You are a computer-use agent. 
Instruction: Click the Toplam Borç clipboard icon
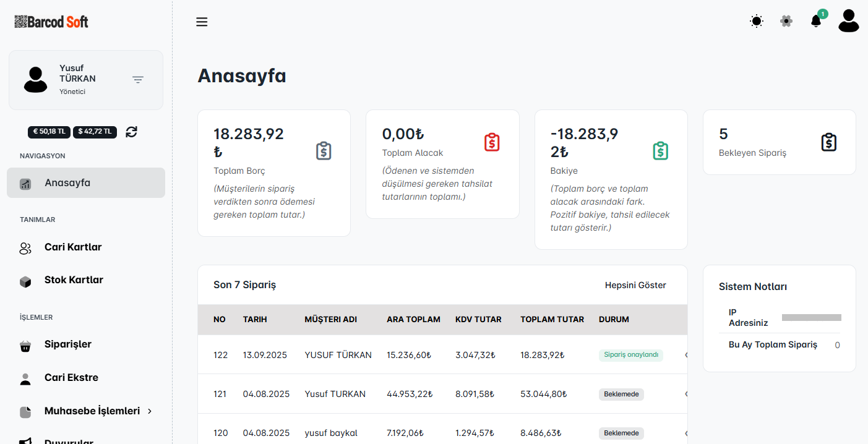click(x=324, y=151)
